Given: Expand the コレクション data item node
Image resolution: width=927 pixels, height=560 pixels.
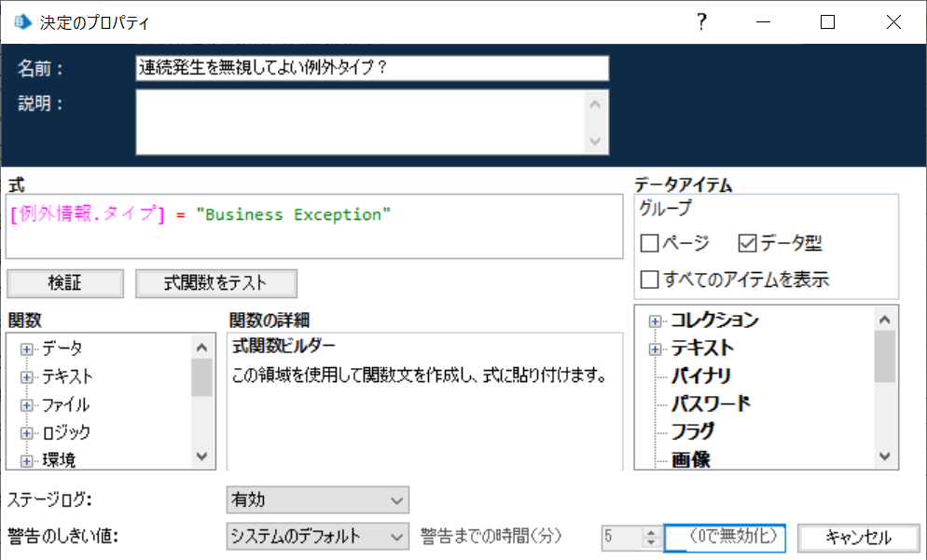Looking at the screenshot, I should (655, 321).
